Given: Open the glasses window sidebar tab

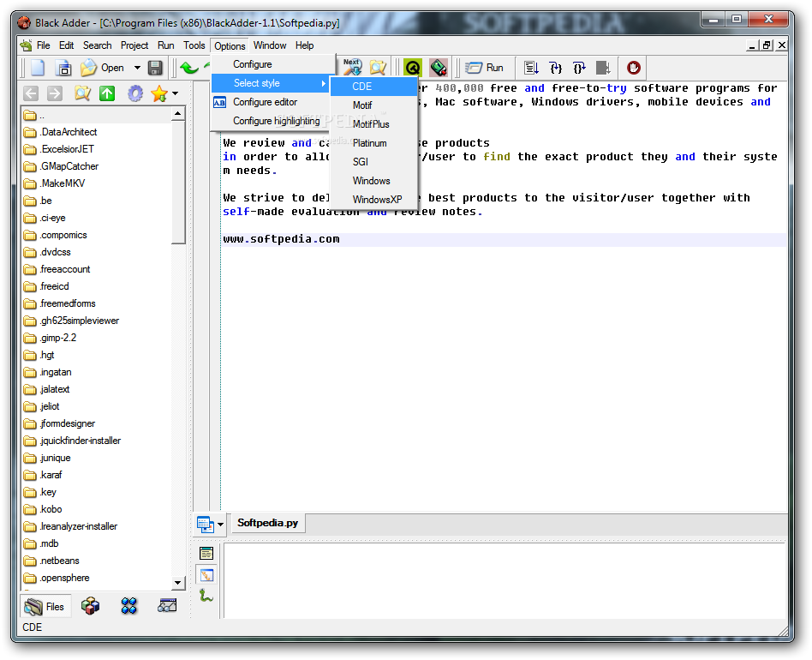Looking at the screenshot, I should point(167,606).
